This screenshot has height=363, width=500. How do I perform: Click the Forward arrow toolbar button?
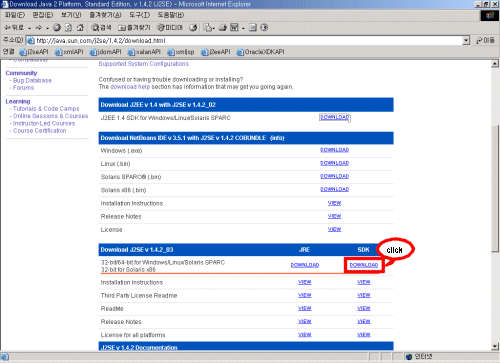pos(38,28)
